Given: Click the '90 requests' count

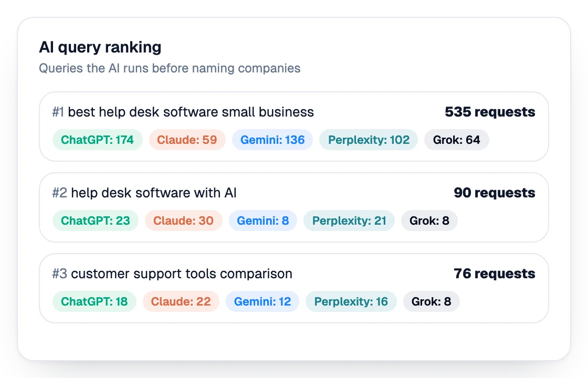Looking at the screenshot, I should pyautogui.click(x=494, y=193).
